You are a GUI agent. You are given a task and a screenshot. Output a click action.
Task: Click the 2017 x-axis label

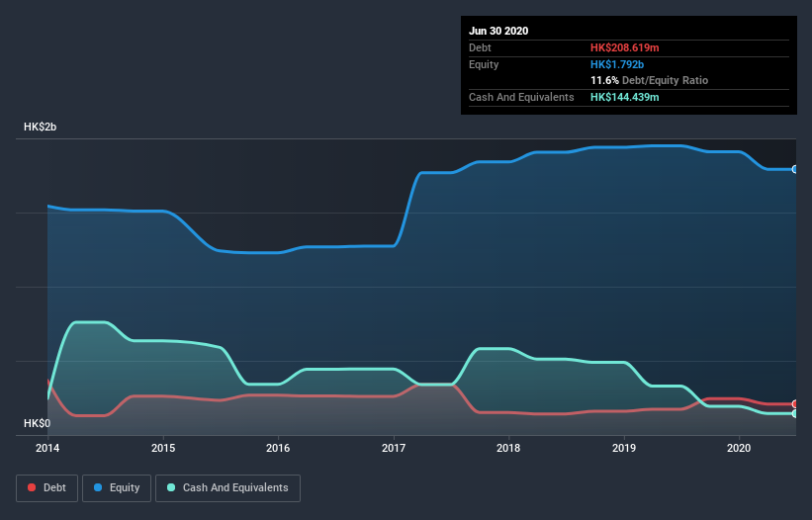[394, 448]
